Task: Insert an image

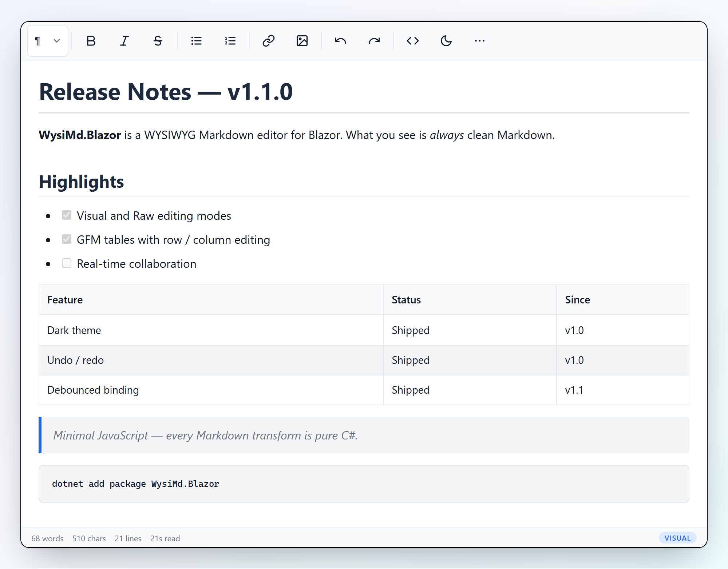Action: 302,41
